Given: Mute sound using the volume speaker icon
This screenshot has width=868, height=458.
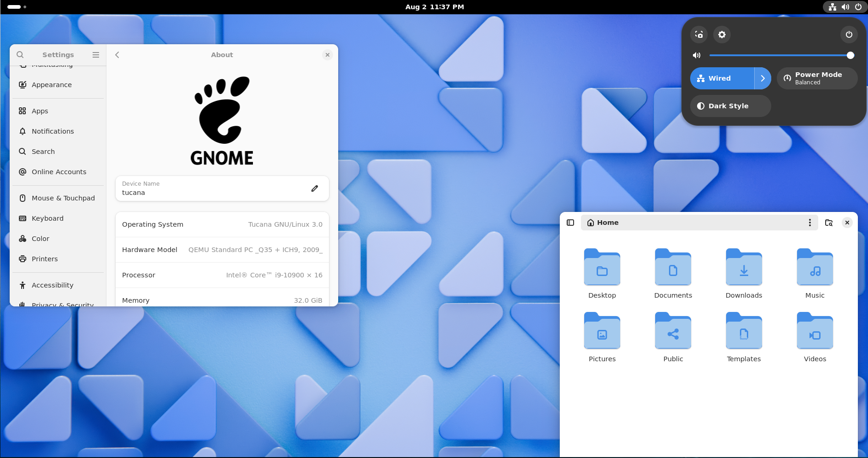Looking at the screenshot, I should [x=697, y=55].
